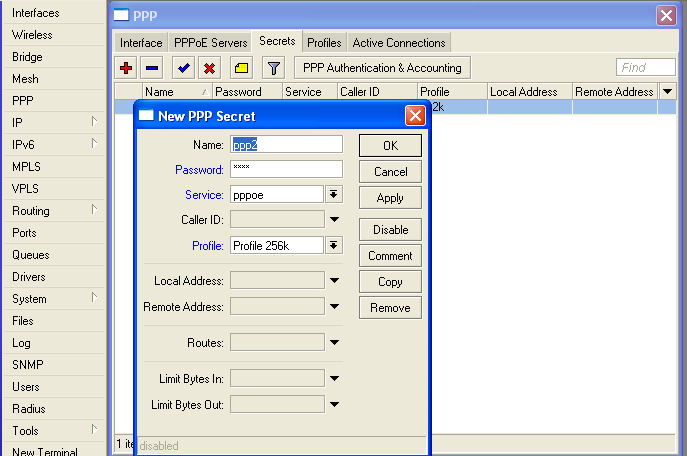Open Queues in the sidebar menu
This screenshot has height=456, width=687.
(x=53, y=255)
